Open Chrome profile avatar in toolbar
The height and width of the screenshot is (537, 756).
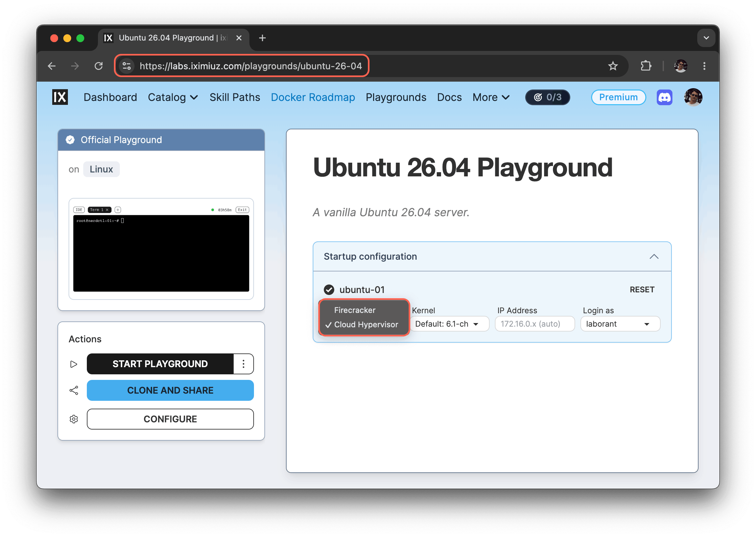pyautogui.click(x=681, y=66)
